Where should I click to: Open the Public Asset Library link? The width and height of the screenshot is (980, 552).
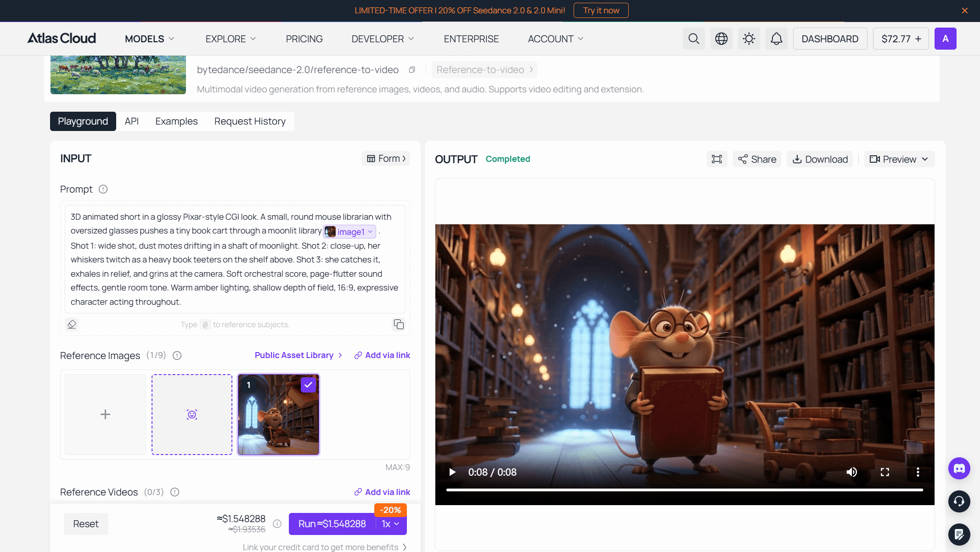click(299, 355)
